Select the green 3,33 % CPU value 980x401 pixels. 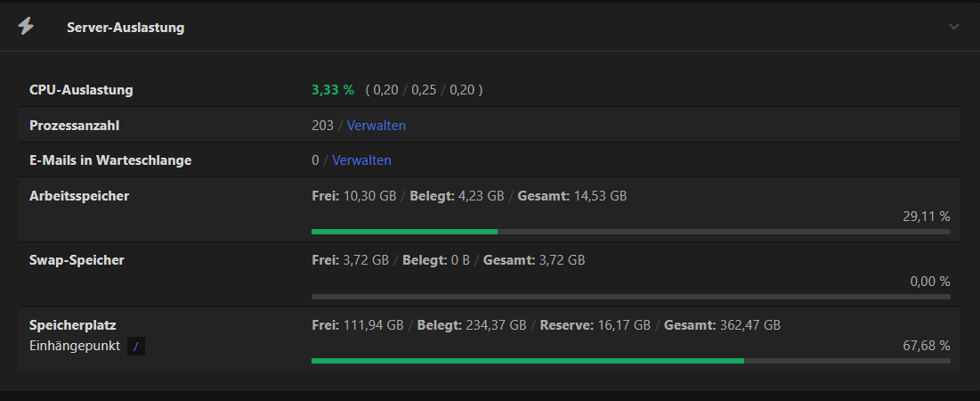[x=333, y=90]
